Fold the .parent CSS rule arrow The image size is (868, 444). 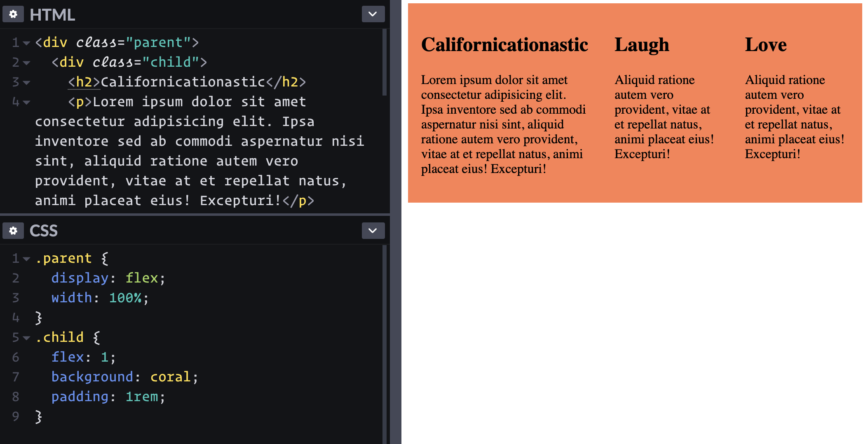point(26,259)
